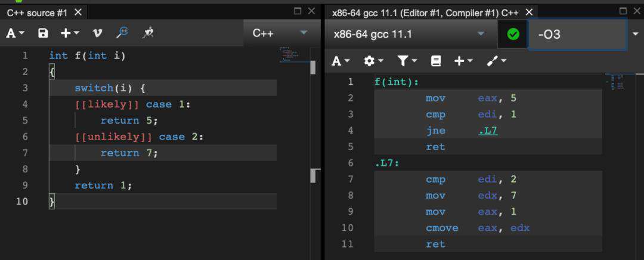Open the editor font size menu
Screen dimensions: 644x260
15,33
